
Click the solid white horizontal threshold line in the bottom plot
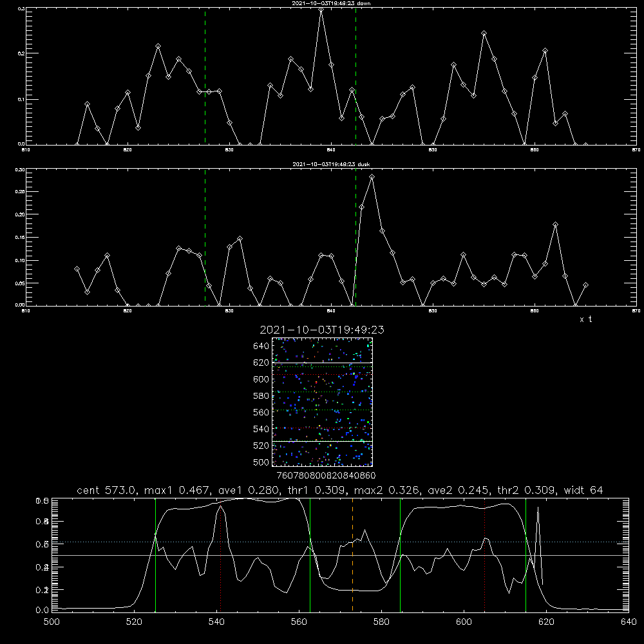(x=340, y=555)
